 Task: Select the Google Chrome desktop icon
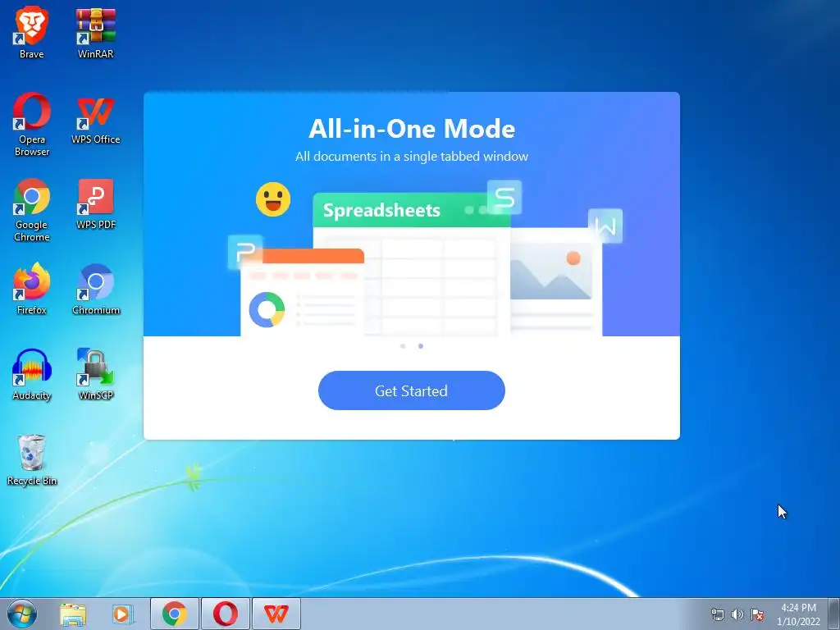point(32,210)
